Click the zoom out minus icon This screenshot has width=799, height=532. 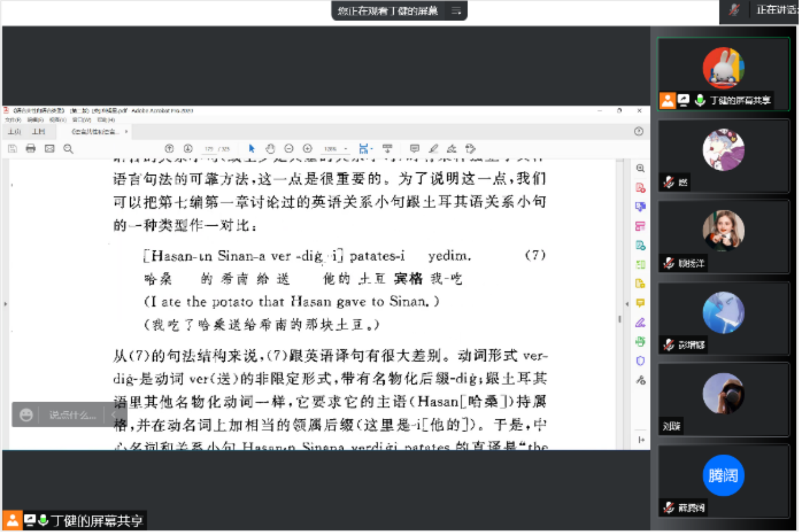pos(289,149)
